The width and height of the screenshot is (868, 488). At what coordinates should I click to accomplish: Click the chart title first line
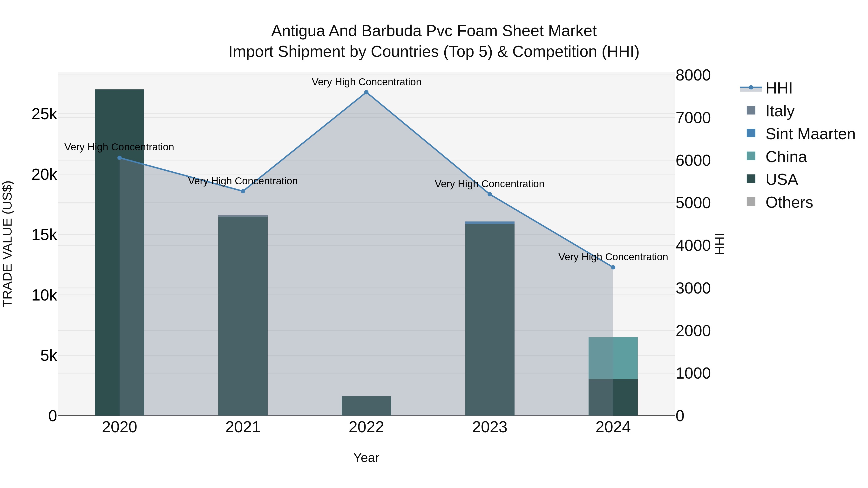click(434, 31)
